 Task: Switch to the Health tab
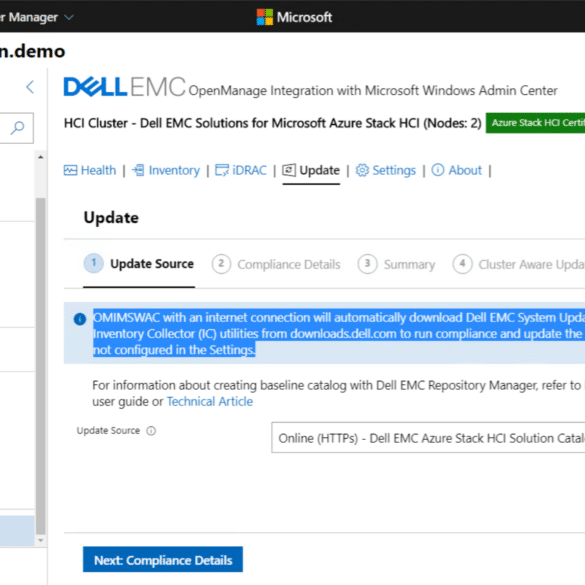(x=90, y=171)
